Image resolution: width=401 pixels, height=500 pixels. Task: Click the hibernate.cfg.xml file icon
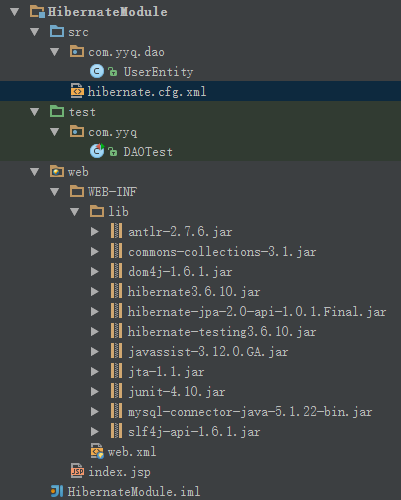pyautogui.click(x=77, y=91)
